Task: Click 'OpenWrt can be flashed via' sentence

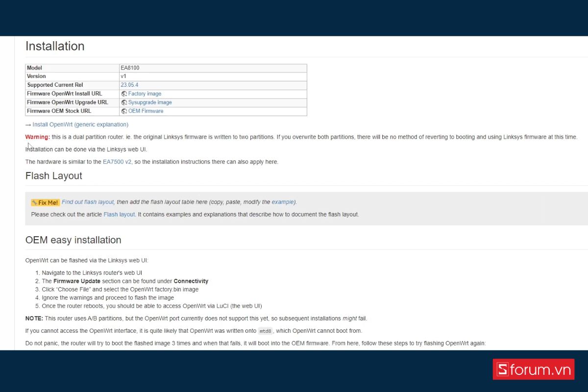Action: pyautogui.click(x=87, y=260)
